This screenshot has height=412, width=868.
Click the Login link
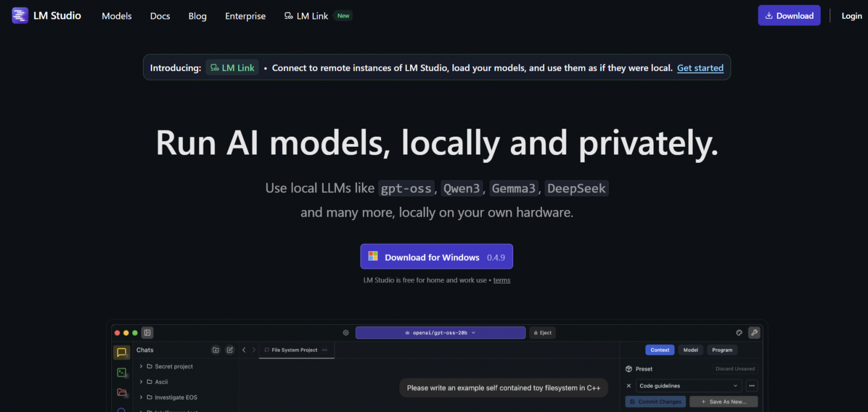pyautogui.click(x=852, y=16)
